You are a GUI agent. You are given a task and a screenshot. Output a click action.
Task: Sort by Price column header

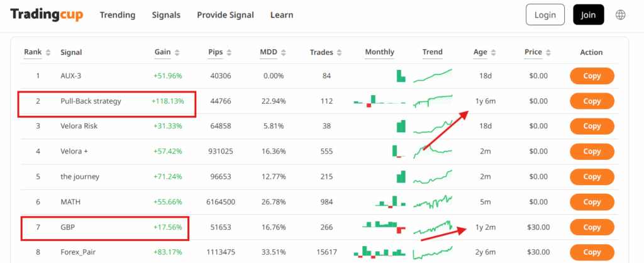click(537, 53)
